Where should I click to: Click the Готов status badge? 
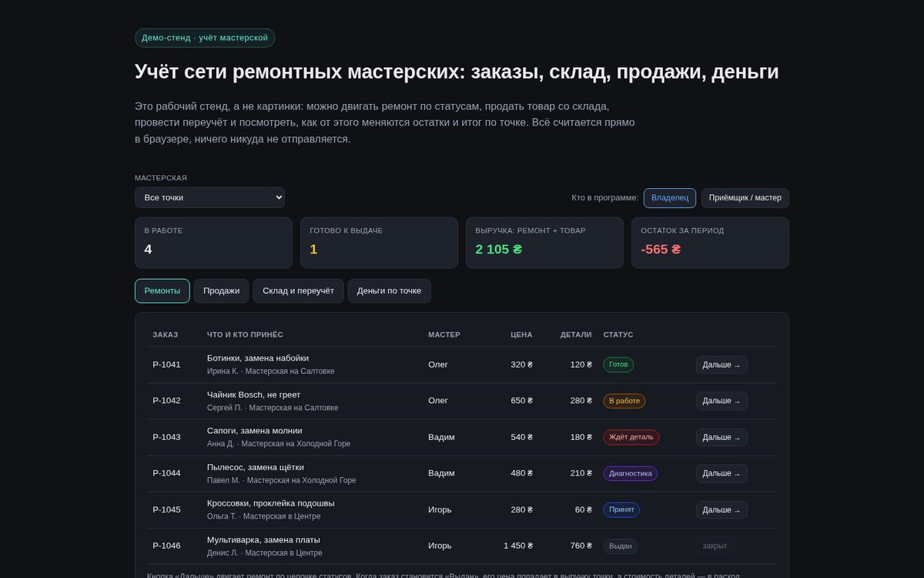[618, 365]
